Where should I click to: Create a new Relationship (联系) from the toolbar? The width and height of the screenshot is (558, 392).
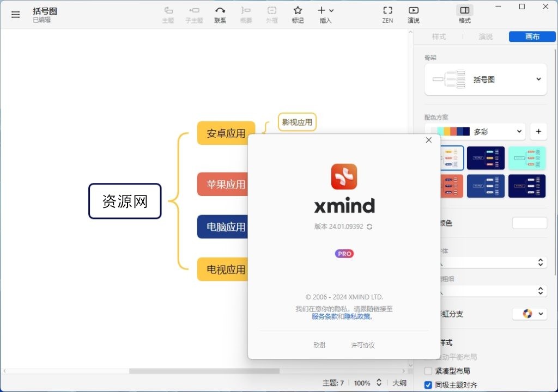point(220,13)
